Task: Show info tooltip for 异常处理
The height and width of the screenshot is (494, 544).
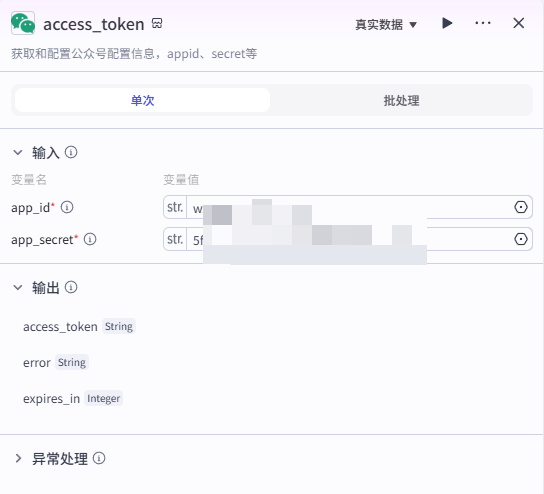Action: (99, 458)
